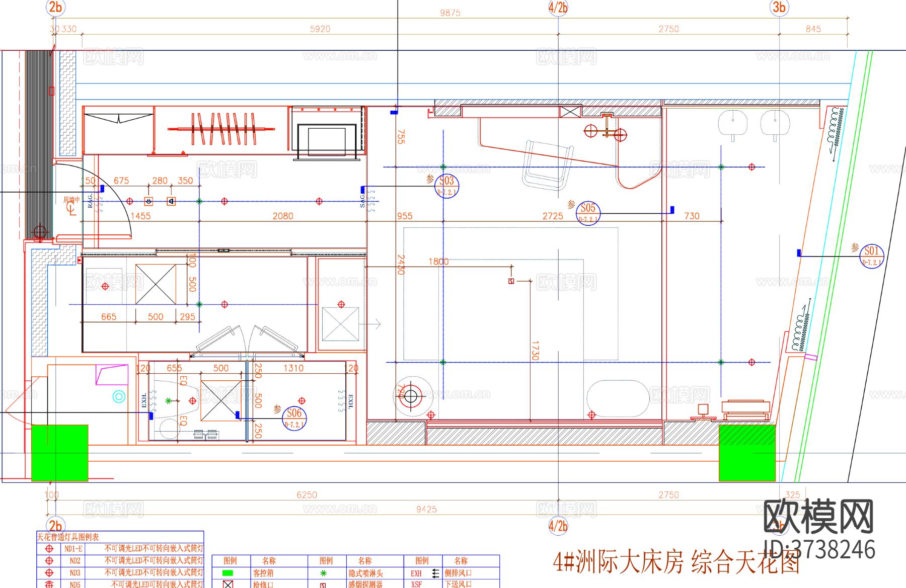
Task: Click the 下送风口 legend name
Action: 458,584
